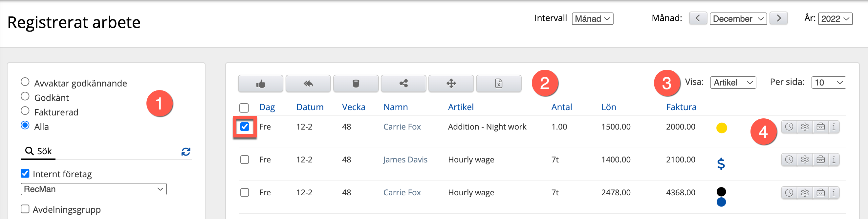Sort by the Datum column header
Viewport: 868px width, 219px height.
pos(309,107)
